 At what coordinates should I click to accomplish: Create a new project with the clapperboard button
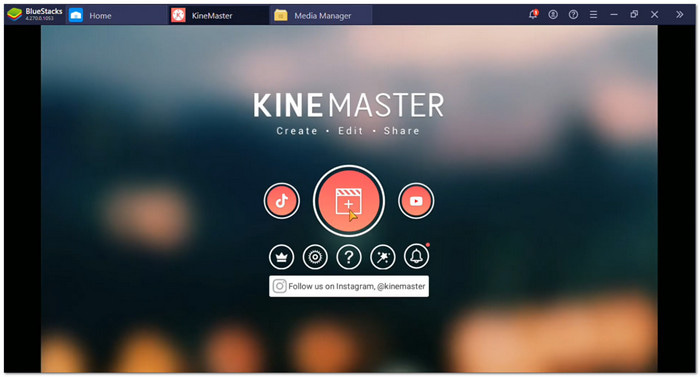(349, 201)
